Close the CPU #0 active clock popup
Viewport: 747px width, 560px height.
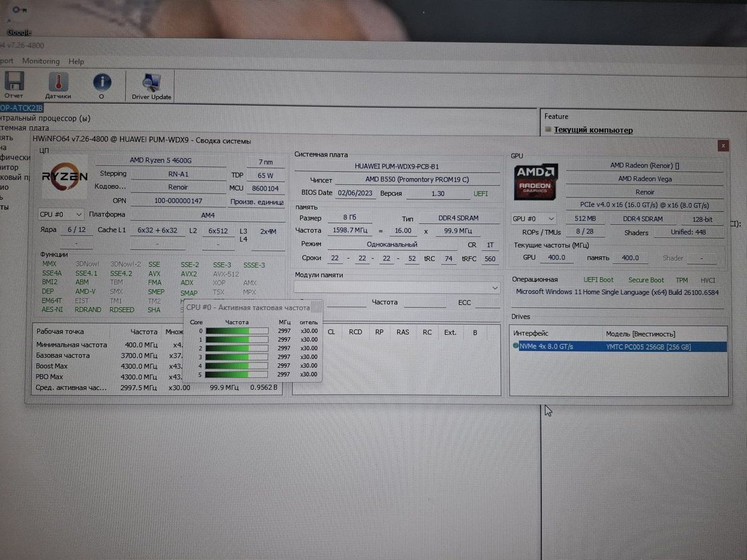(316, 307)
